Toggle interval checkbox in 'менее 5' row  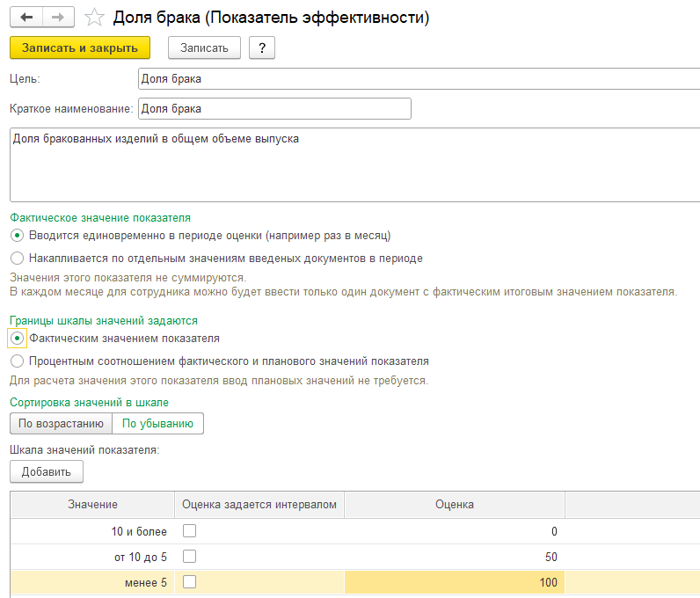tap(189, 582)
